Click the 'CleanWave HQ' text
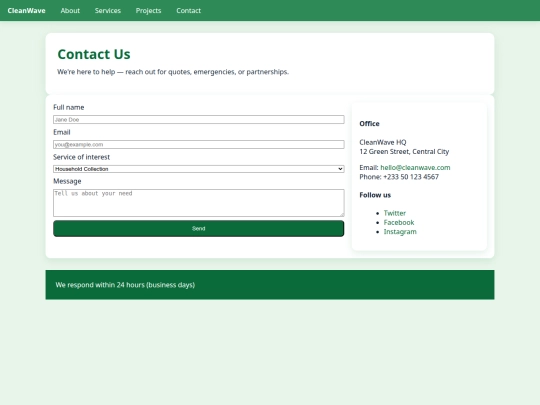 (383, 142)
